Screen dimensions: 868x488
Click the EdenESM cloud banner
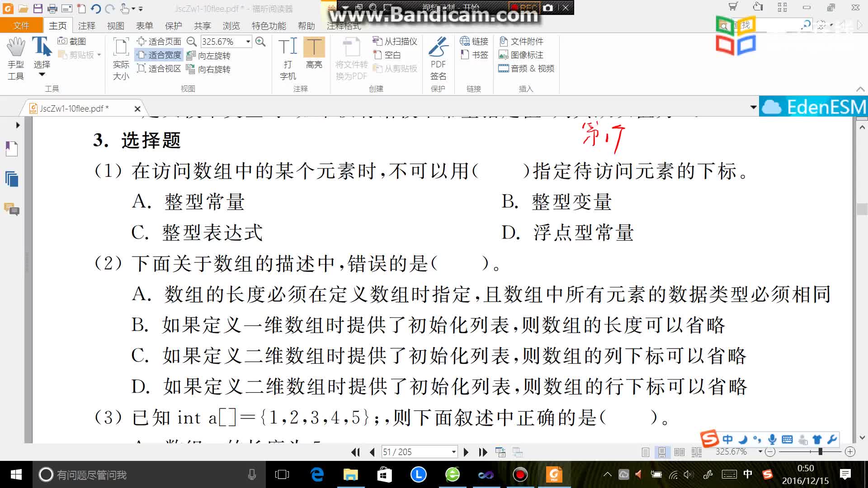pyautogui.click(x=813, y=107)
